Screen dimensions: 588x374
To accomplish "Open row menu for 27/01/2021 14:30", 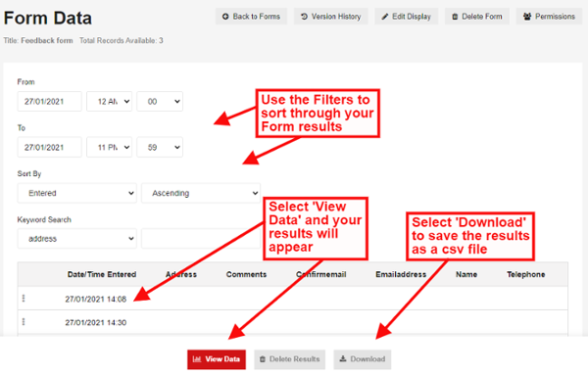I will [x=24, y=321].
